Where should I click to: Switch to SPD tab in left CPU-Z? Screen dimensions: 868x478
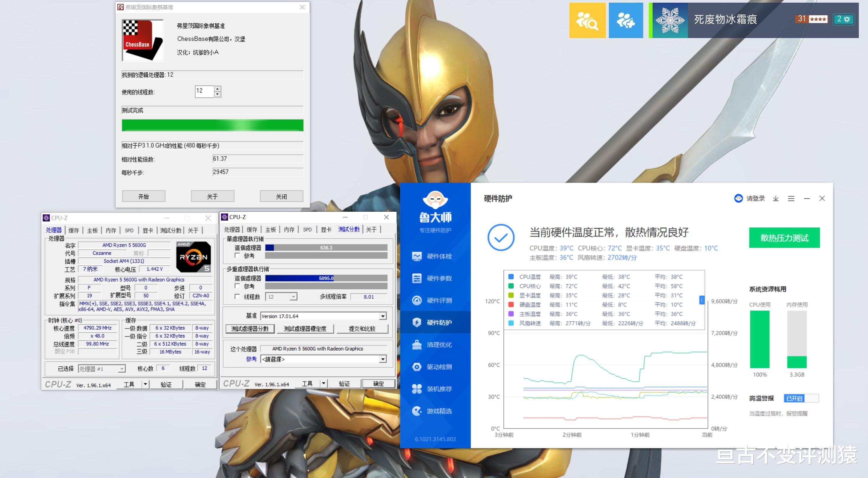pos(129,230)
